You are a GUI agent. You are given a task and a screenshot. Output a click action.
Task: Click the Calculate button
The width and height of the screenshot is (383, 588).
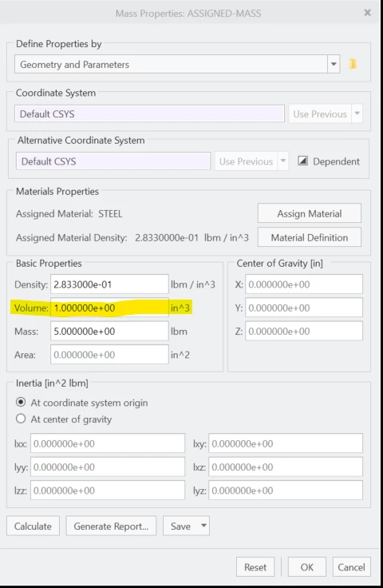[33, 526]
